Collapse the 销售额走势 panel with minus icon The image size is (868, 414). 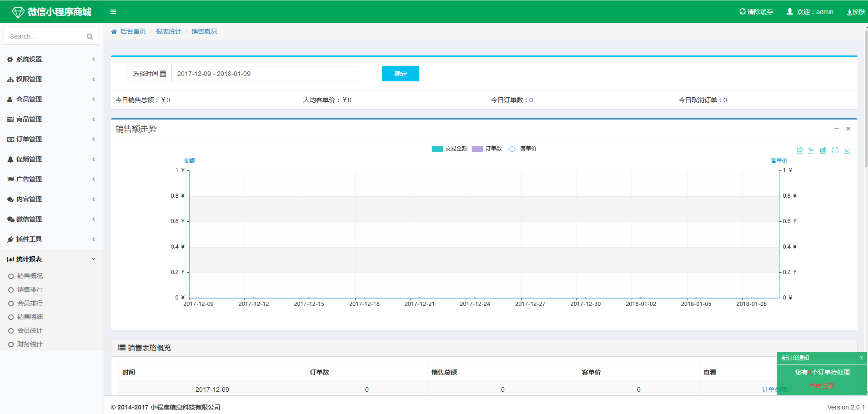tap(836, 129)
